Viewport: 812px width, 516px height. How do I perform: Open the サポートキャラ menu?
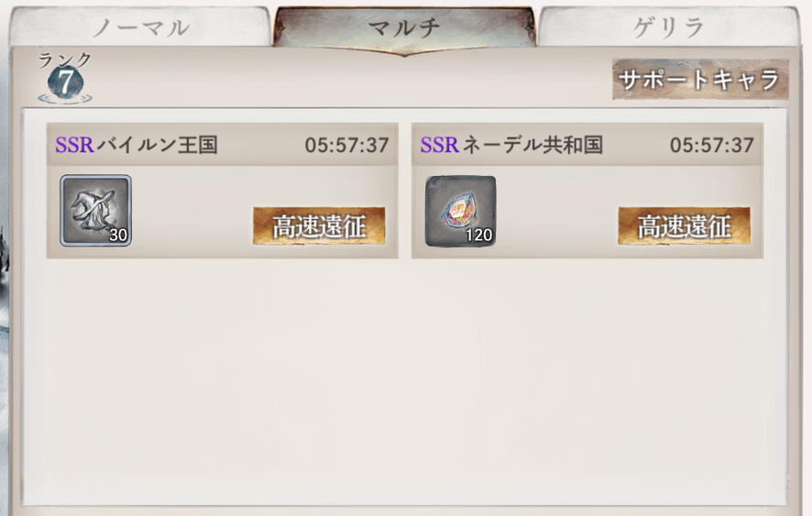(700, 79)
